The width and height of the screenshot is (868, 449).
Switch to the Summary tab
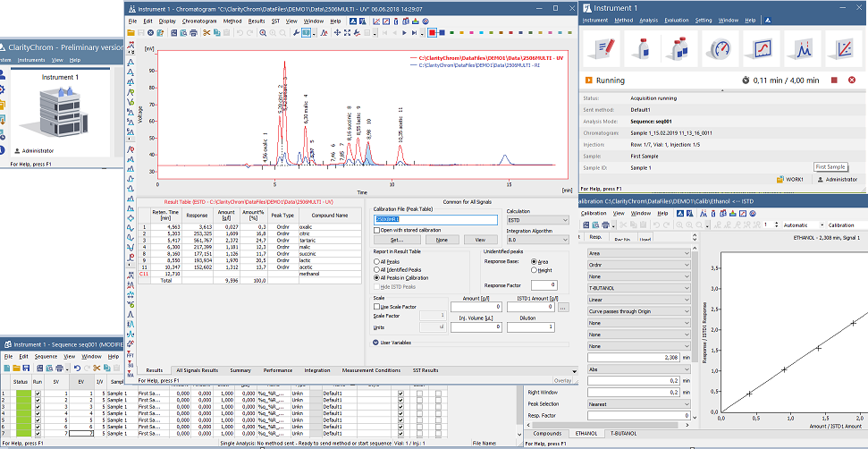point(240,370)
